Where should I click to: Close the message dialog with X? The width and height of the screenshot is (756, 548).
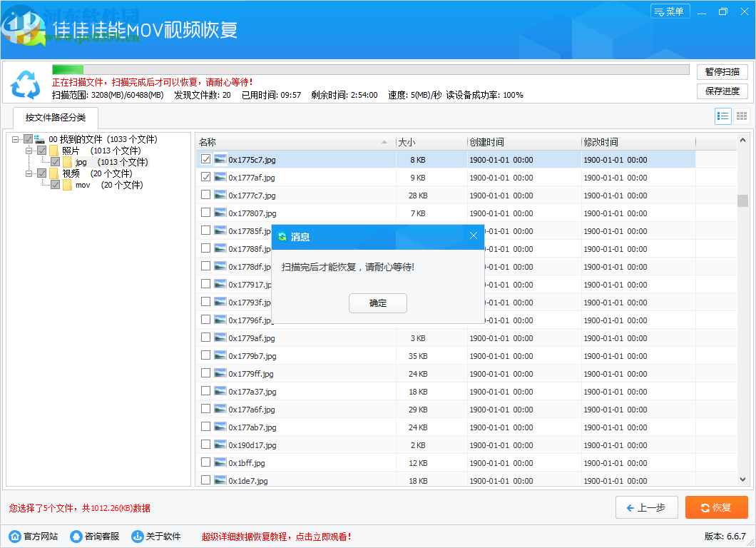(474, 236)
